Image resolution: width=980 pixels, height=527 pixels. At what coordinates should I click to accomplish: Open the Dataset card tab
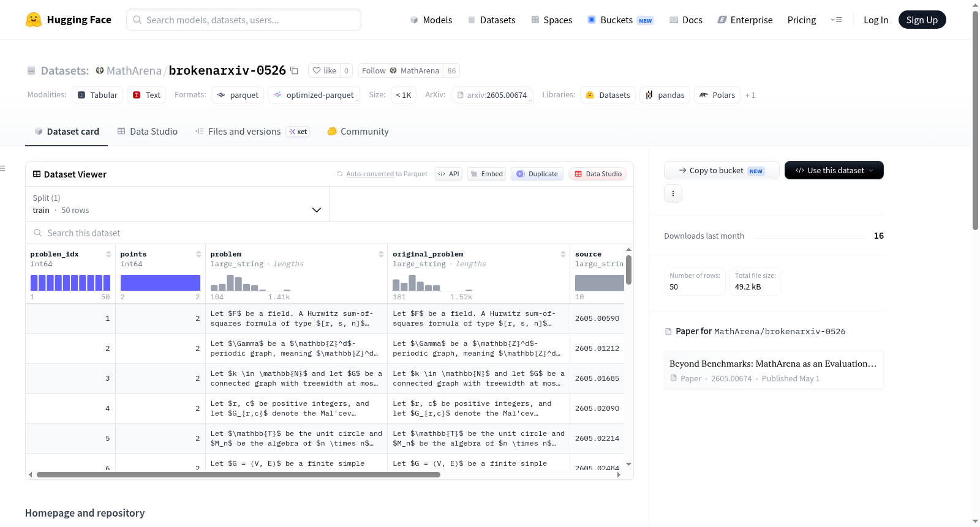[66, 131]
